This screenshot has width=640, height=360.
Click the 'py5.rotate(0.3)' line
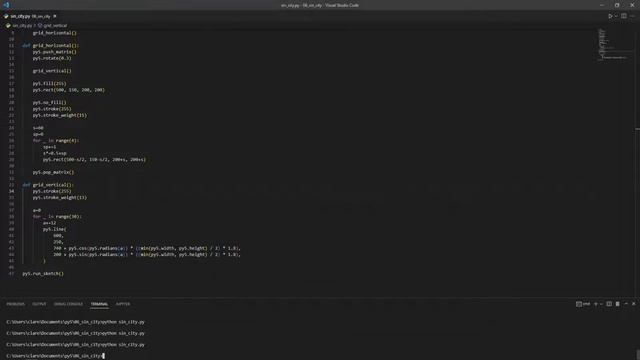pyautogui.click(x=52, y=58)
